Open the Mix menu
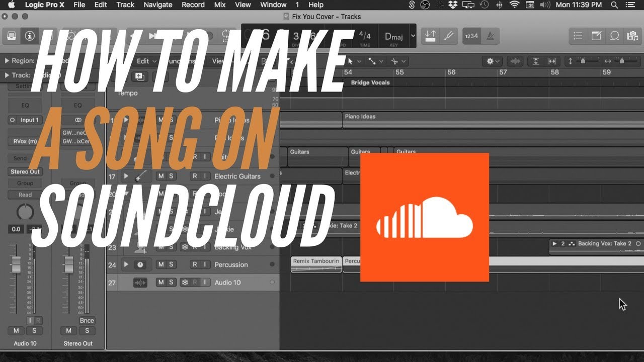This screenshot has width=644, height=362. [x=219, y=5]
